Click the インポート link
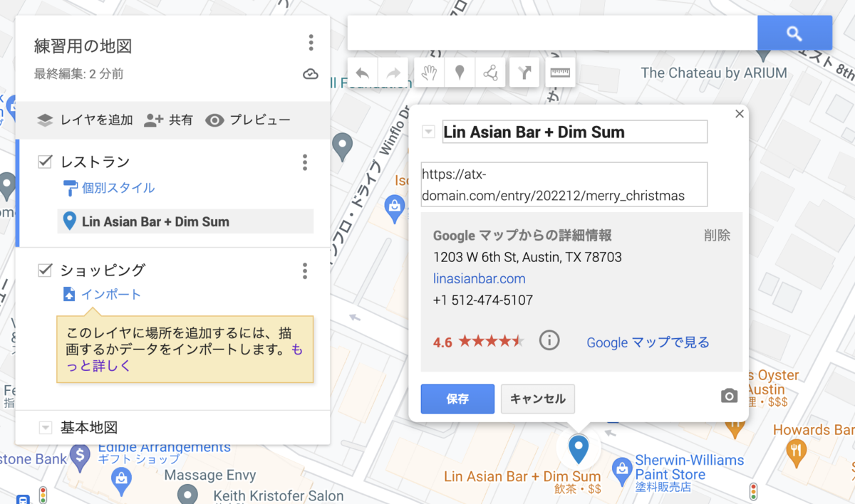 [x=110, y=294]
